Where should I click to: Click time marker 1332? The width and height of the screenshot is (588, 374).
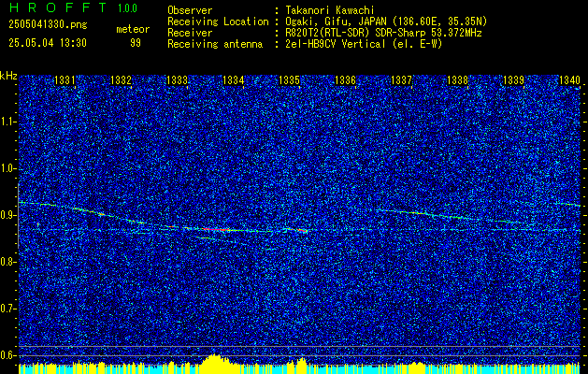point(121,79)
